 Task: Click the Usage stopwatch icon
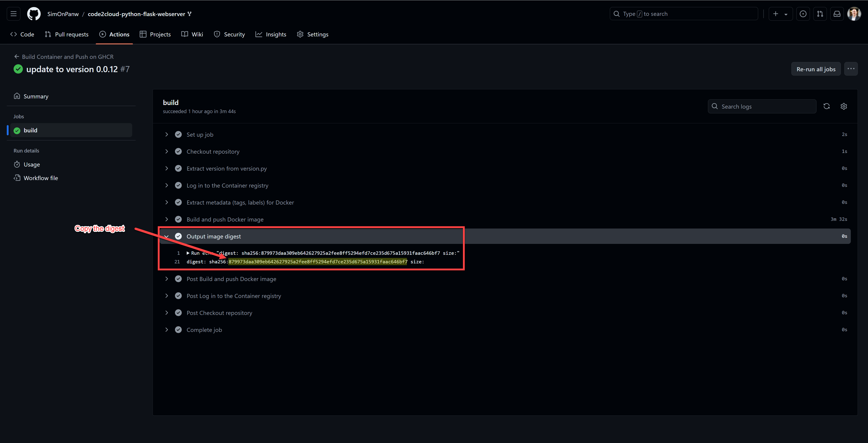(17, 164)
